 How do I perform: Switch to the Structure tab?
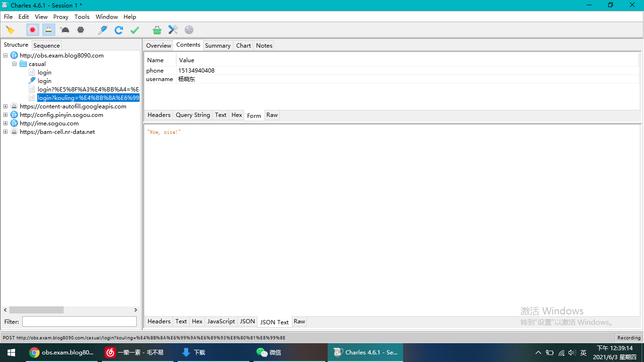tap(16, 45)
